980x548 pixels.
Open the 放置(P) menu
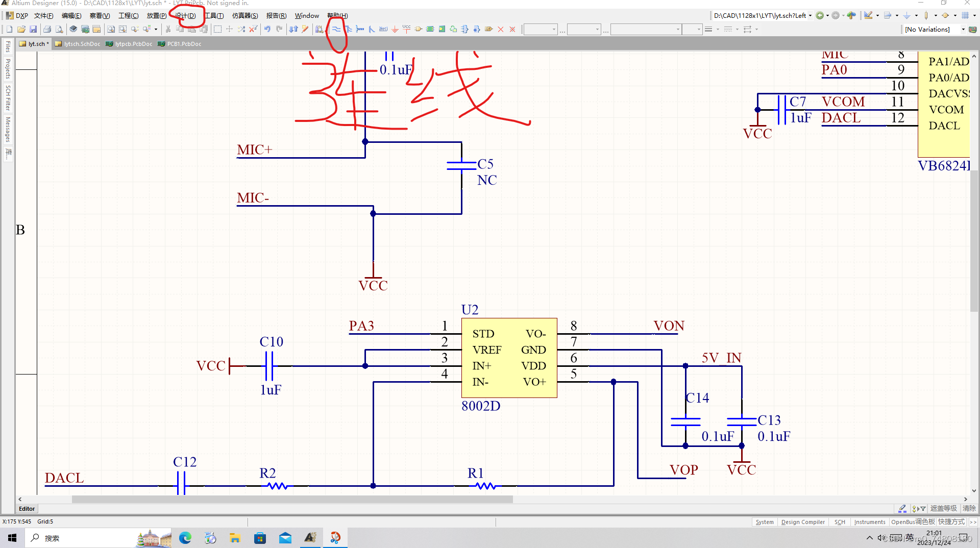point(156,15)
